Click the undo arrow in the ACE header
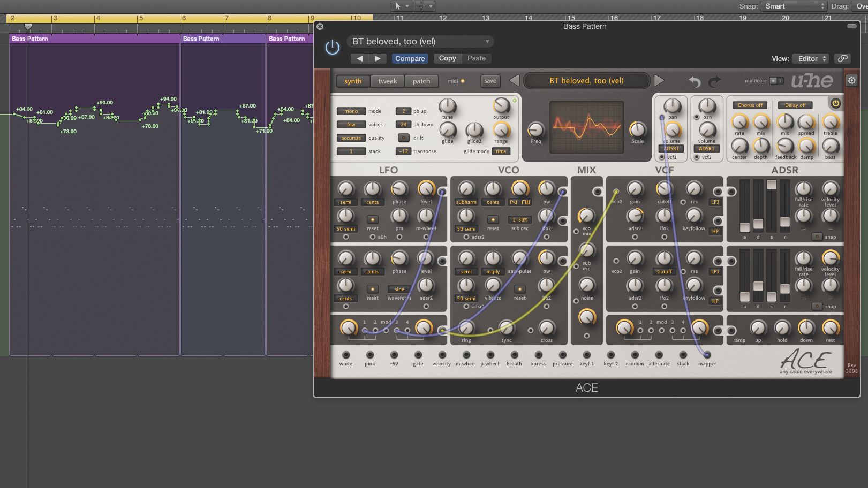Viewport: 868px width, 488px height. pyautogui.click(x=695, y=81)
